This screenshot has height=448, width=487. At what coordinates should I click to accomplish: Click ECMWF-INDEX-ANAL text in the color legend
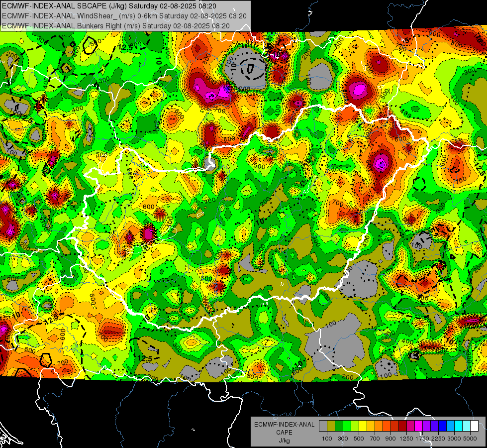(285, 425)
